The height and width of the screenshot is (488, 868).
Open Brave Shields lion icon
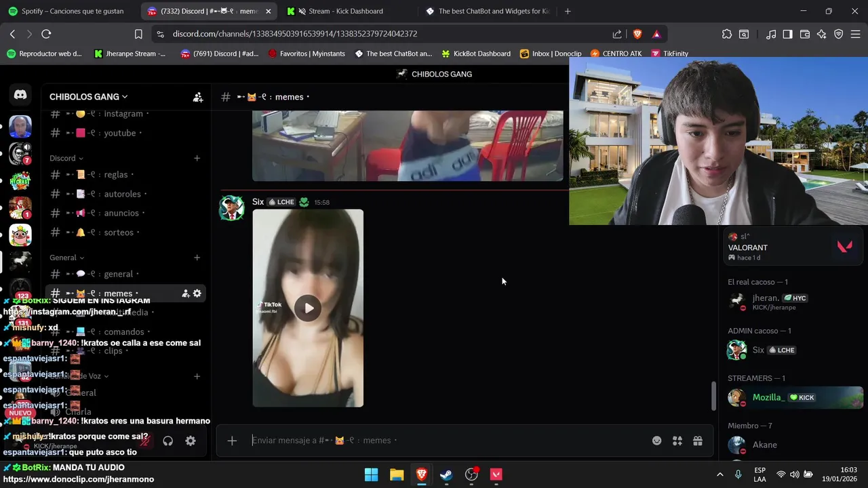[637, 34]
